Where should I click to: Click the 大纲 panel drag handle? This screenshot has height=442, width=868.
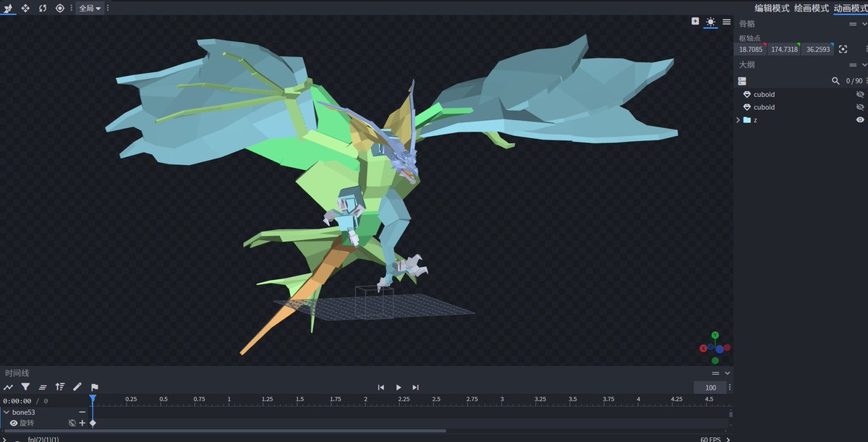[x=853, y=64]
